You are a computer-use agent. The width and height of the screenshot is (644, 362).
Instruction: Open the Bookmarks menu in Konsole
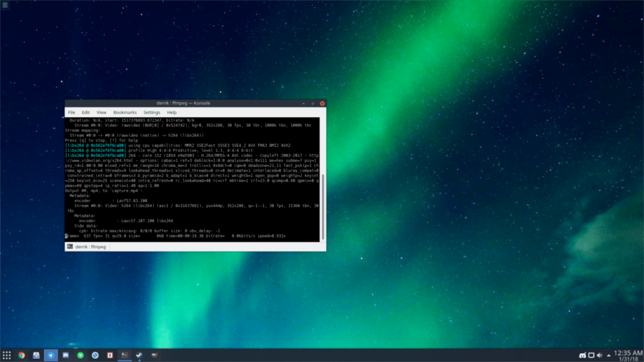[x=125, y=112]
